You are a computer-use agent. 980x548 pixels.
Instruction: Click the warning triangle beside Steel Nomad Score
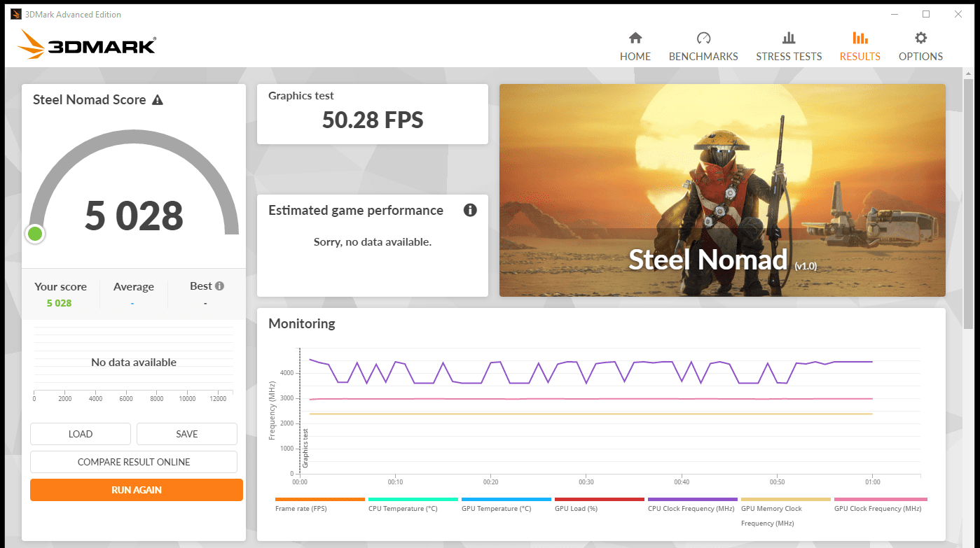point(158,100)
